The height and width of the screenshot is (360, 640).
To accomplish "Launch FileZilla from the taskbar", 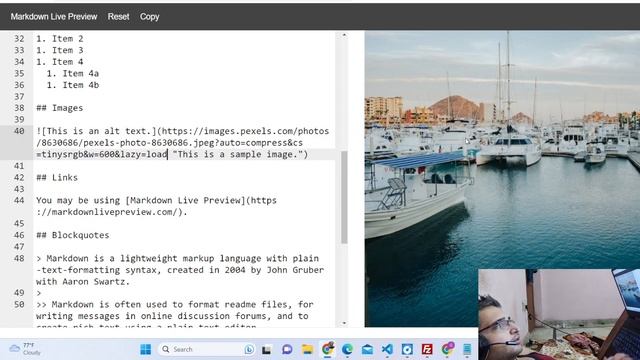I will coord(427,349).
